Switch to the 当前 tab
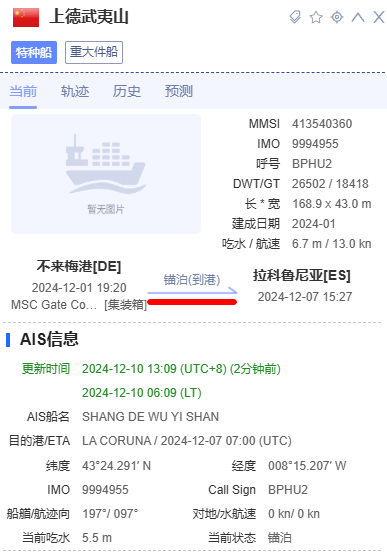Image resolution: width=387 pixels, height=553 pixels. [23, 92]
